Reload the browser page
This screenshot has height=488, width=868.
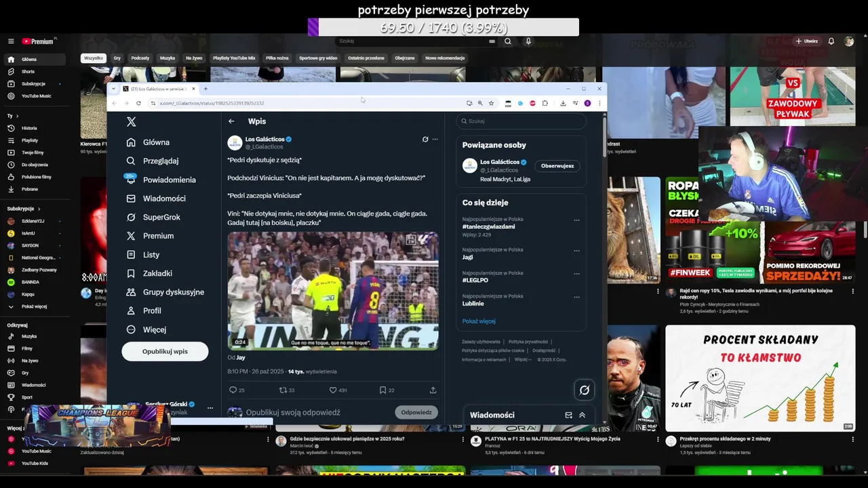pos(138,103)
